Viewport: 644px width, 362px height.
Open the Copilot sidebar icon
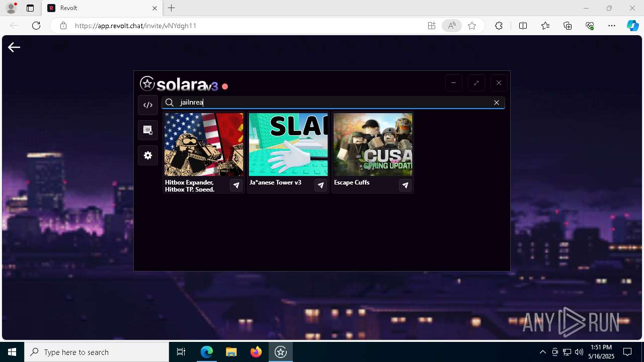coord(632,26)
